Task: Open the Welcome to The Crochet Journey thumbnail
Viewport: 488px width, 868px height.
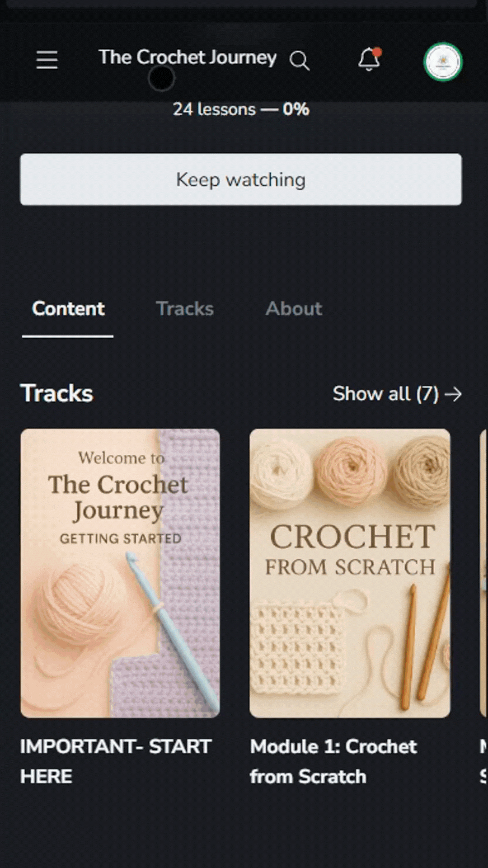Action: pyautogui.click(x=120, y=573)
